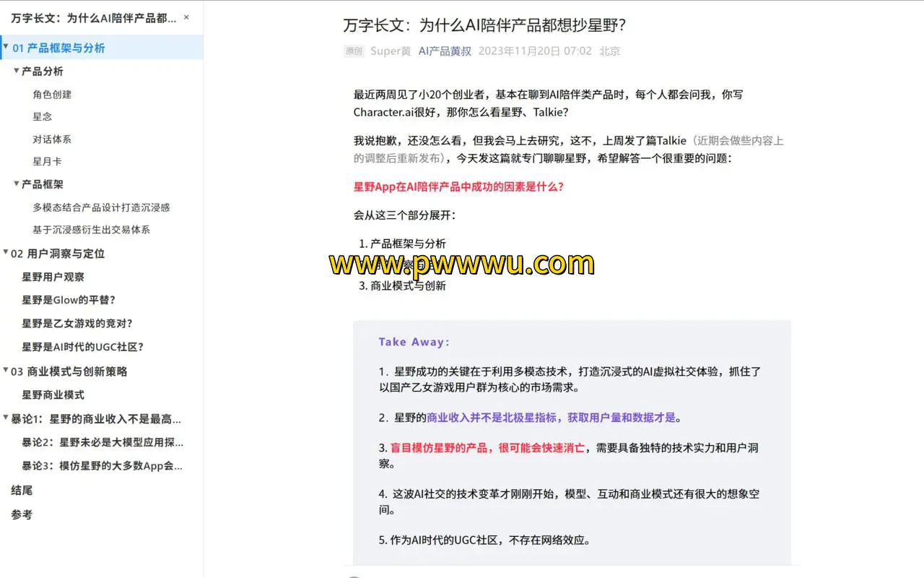Image resolution: width=924 pixels, height=578 pixels.
Task: Open the 角色创建 outline entry
Action: (52, 95)
